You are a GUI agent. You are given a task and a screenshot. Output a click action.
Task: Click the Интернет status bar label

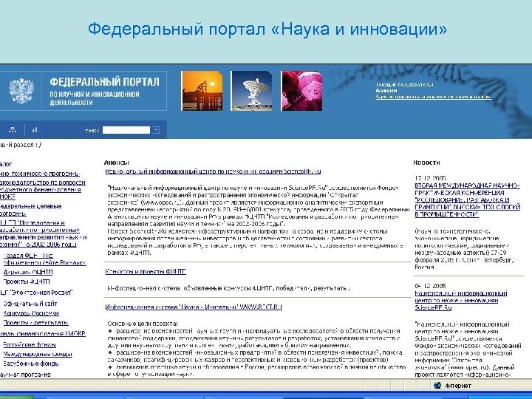pos(457,386)
